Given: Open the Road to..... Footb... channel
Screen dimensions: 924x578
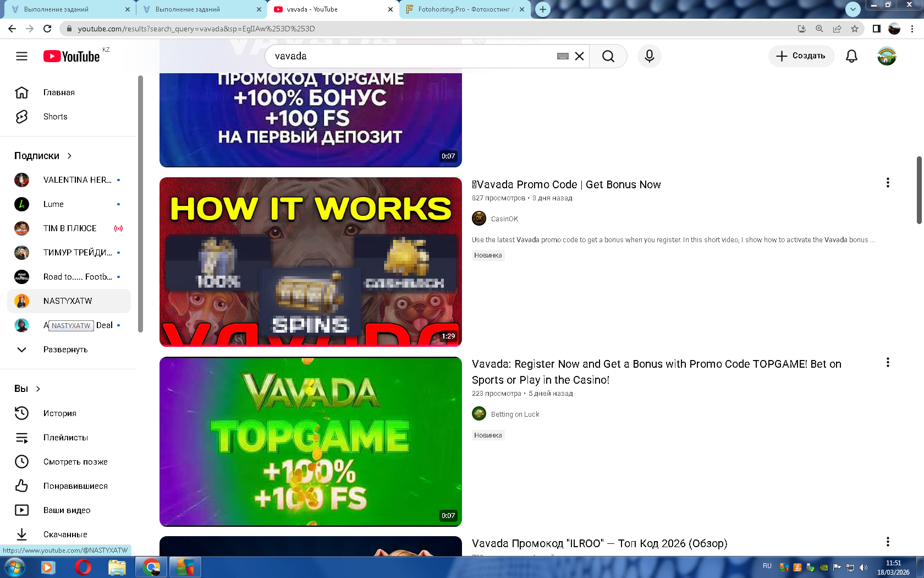Looking at the screenshot, I should pyautogui.click(x=69, y=277).
